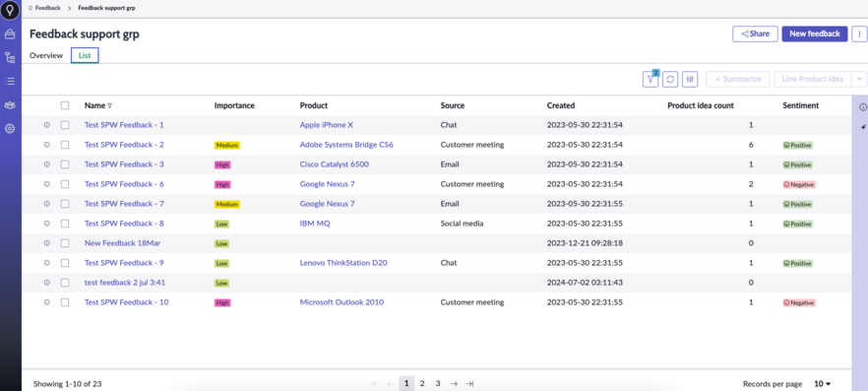Check the box for Test SPW Feedback - 6

65,184
